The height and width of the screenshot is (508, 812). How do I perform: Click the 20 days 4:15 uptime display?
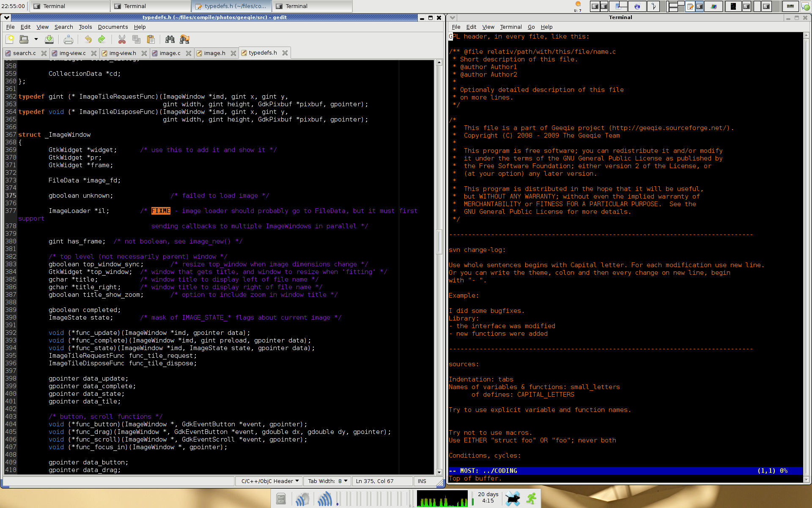(x=488, y=497)
